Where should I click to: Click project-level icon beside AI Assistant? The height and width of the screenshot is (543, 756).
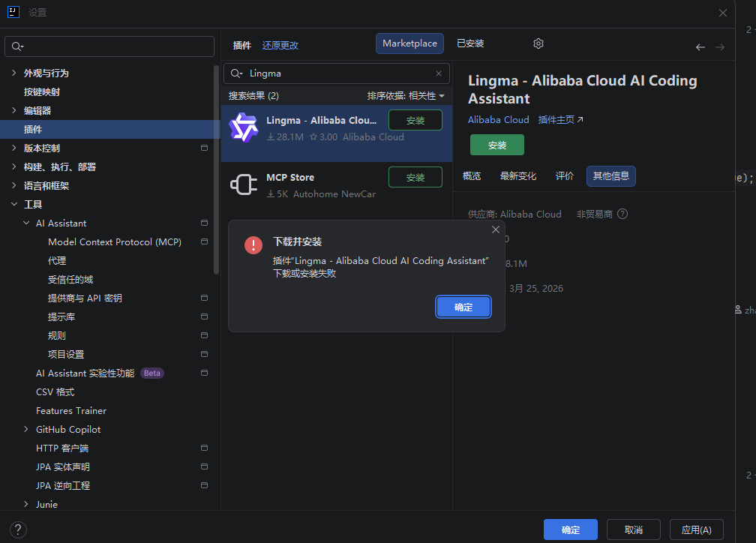(205, 223)
